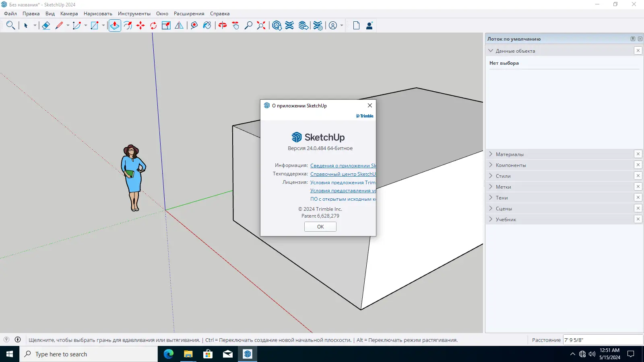This screenshot has height=362, width=644.
Task: Click the Send to LayOut icon
Action: 303,25
